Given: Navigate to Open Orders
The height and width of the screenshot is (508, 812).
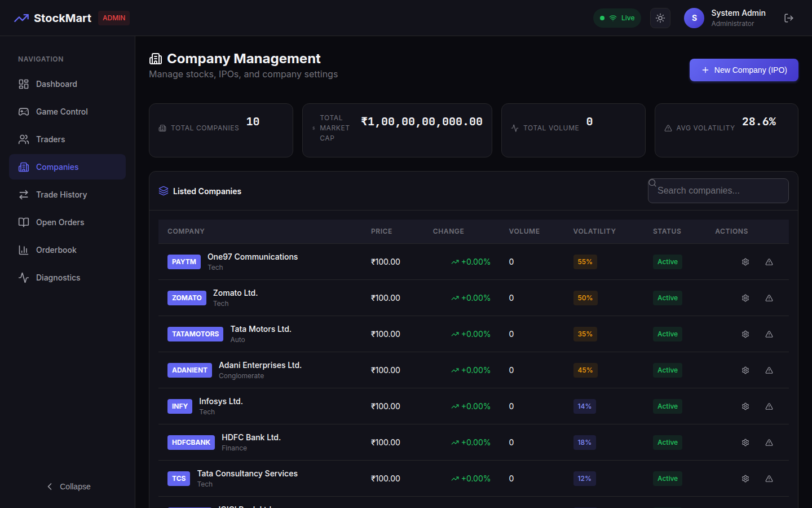Looking at the screenshot, I should 68,222.
